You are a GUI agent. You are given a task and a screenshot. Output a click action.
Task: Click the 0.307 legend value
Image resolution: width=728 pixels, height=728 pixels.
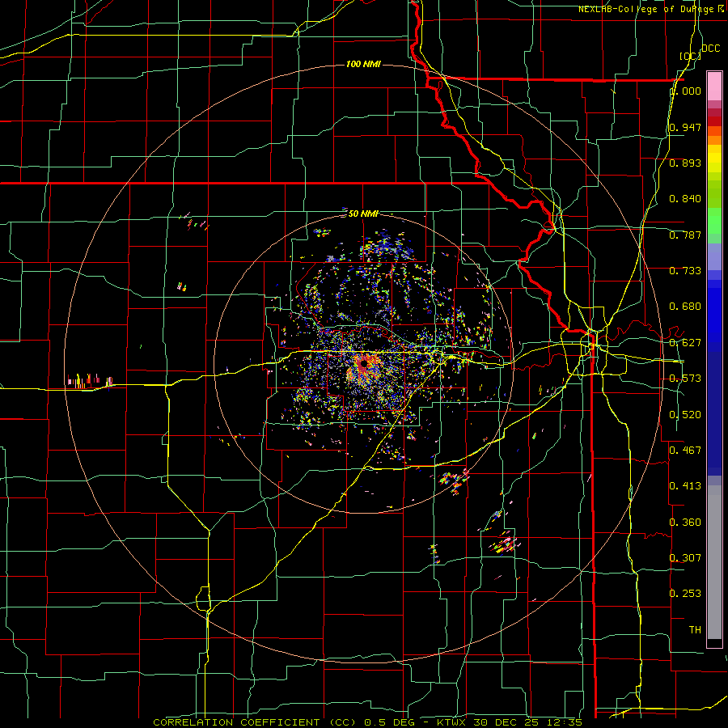point(685,558)
